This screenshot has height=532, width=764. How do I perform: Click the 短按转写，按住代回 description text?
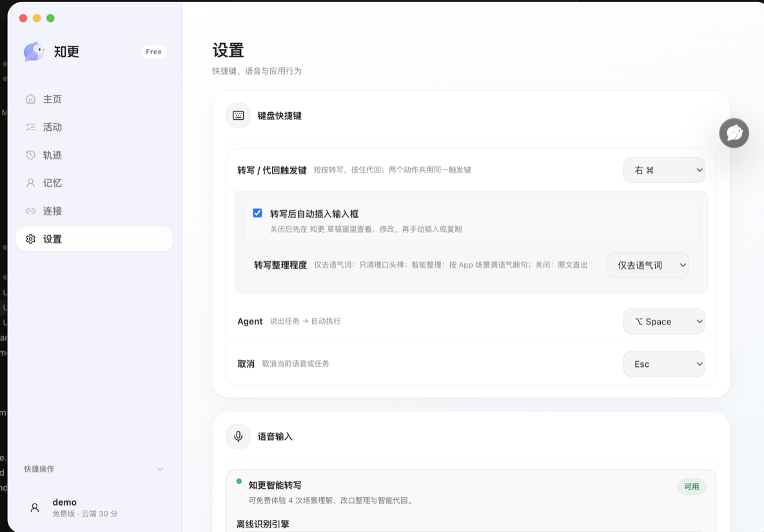tap(392, 170)
